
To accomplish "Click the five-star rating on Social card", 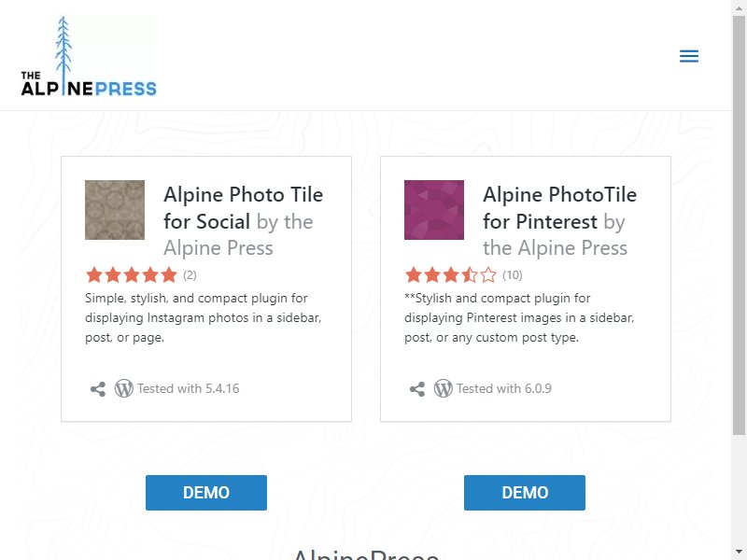I will 132,274.
